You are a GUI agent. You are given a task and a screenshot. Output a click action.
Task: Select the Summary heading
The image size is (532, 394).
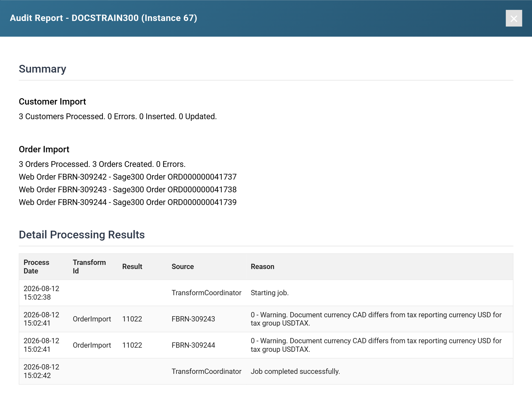pos(43,69)
